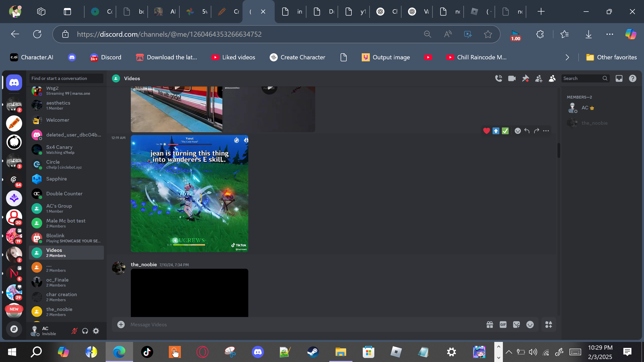Reply to the hovered message
This screenshot has height=362, width=644.
tap(527, 131)
